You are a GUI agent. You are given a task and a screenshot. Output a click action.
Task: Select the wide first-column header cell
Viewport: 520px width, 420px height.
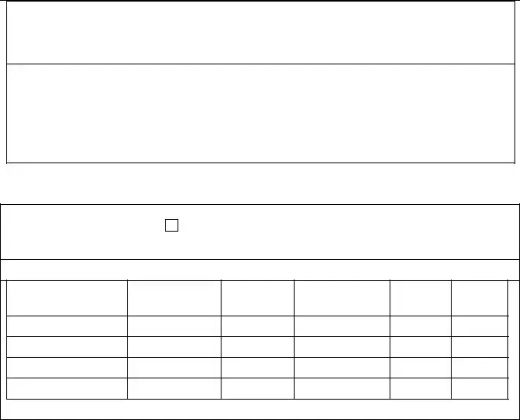67,298
